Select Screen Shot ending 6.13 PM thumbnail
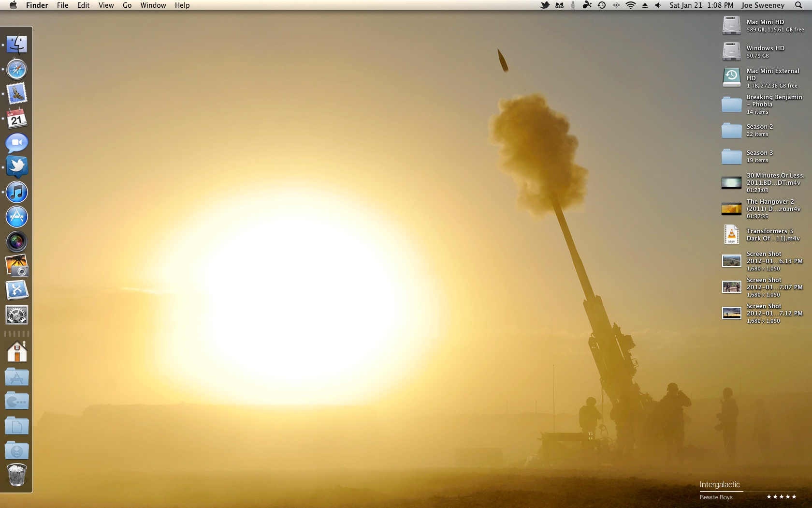The image size is (812, 508). tap(731, 261)
